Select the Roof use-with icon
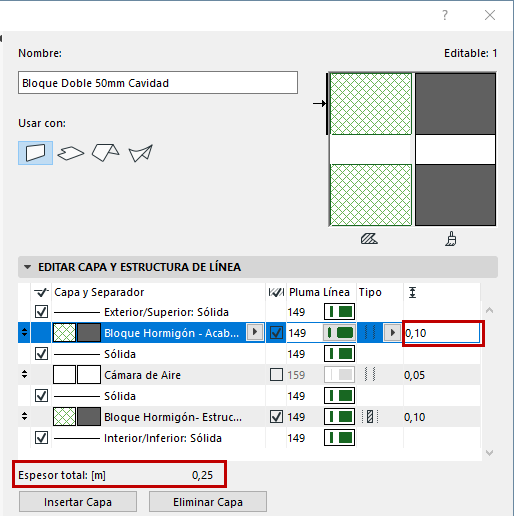 coord(105,153)
